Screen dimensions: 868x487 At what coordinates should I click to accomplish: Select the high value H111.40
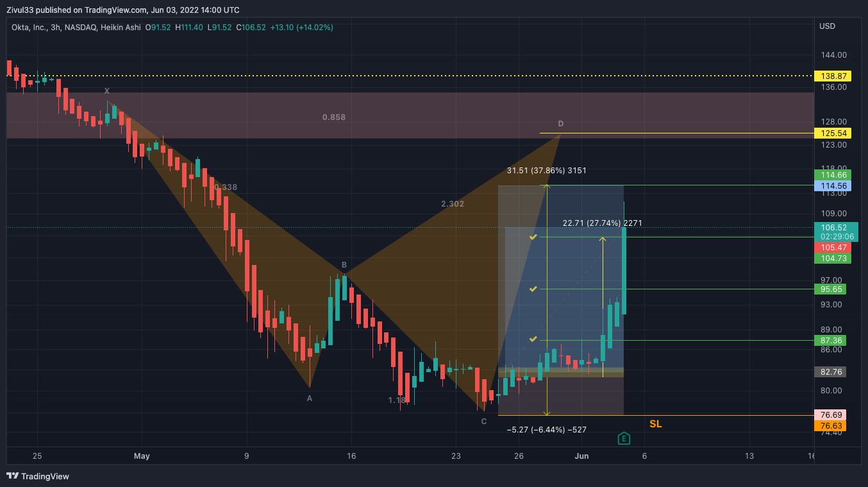tap(188, 28)
